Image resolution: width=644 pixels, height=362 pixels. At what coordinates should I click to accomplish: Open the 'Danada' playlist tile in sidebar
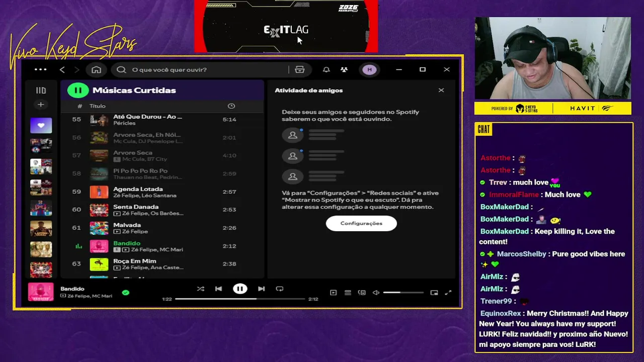point(41,270)
